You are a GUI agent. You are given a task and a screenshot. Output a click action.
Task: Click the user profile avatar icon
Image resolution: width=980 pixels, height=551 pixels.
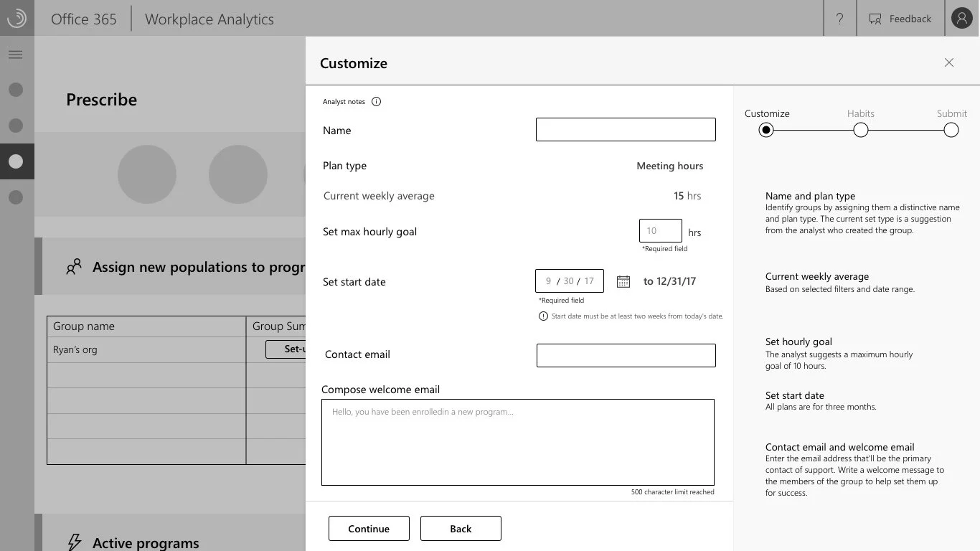click(961, 18)
